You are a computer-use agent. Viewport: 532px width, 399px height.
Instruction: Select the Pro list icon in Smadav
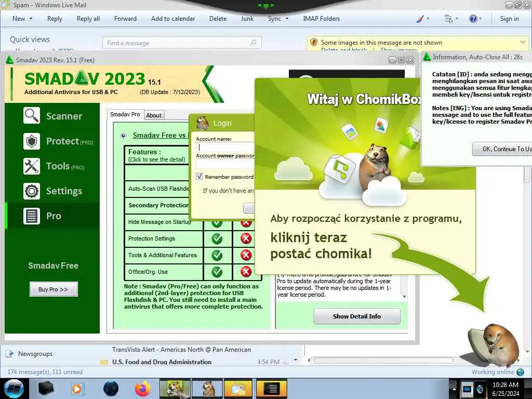point(32,216)
